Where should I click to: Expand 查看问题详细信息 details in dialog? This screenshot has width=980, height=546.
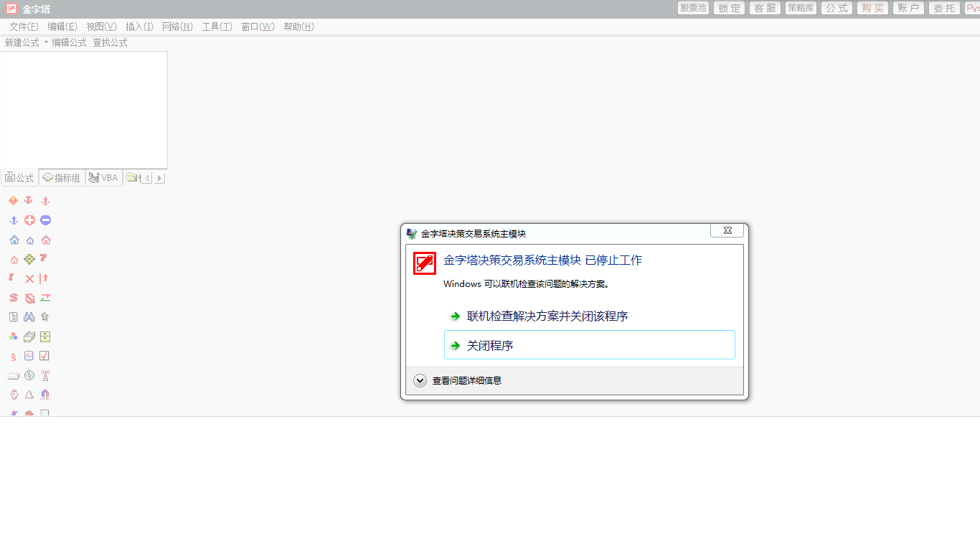[420, 381]
